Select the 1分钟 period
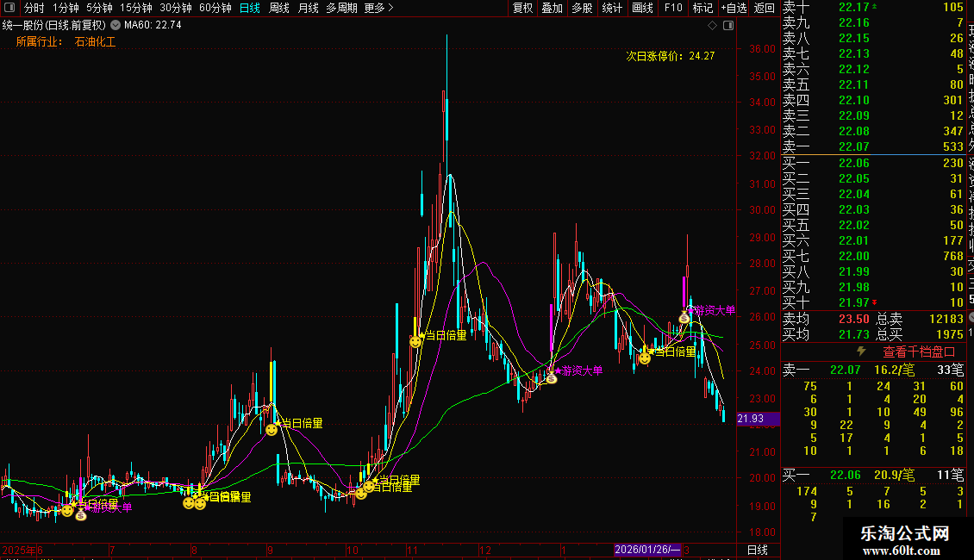 click(x=66, y=8)
